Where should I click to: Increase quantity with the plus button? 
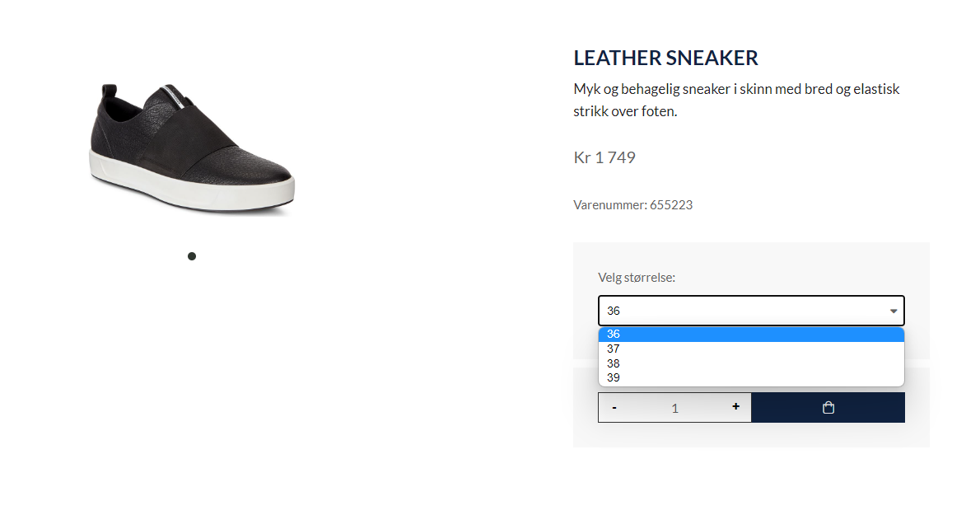(x=735, y=406)
